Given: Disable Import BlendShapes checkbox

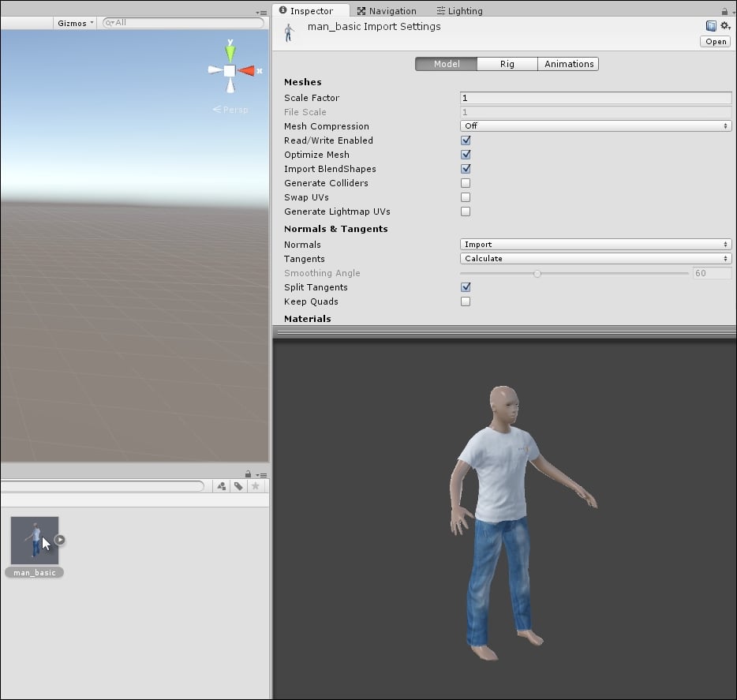Looking at the screenshot, I should 466,169.
